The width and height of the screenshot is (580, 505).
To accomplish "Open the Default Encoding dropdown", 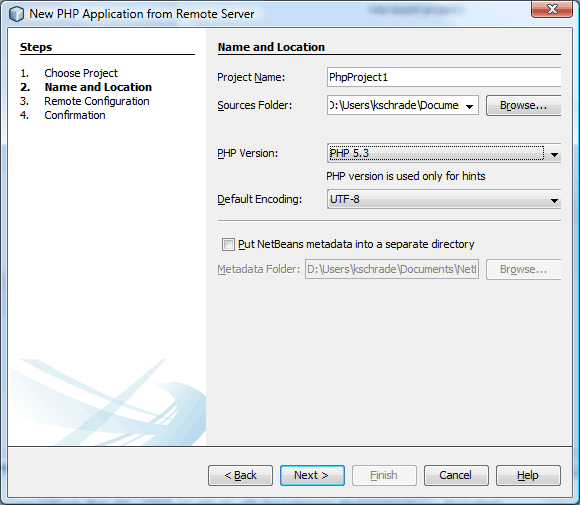I will pos(554,201).
